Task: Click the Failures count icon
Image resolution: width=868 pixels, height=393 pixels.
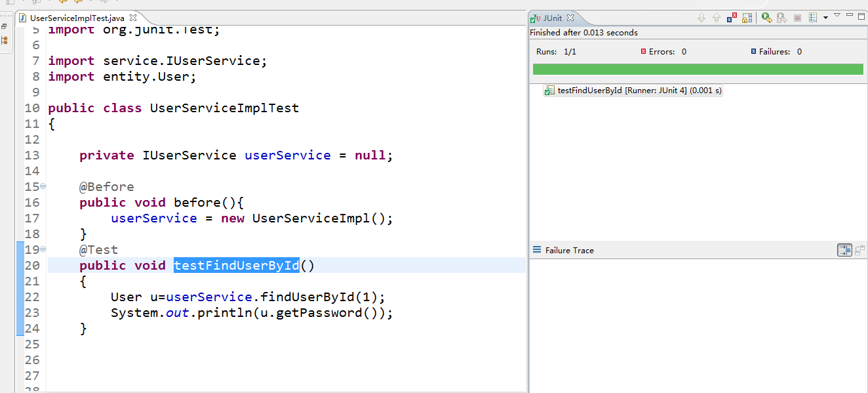Action: tap(753, 51)
